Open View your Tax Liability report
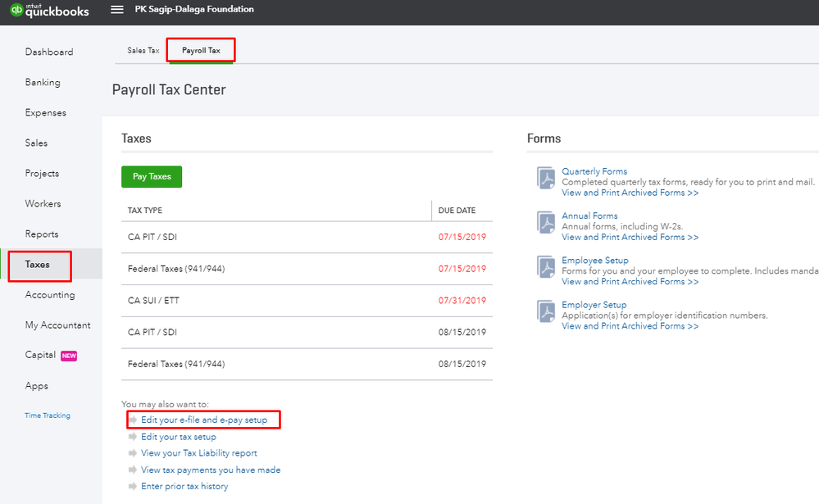This screenshot has width=819, height=504. pos(199,453)
